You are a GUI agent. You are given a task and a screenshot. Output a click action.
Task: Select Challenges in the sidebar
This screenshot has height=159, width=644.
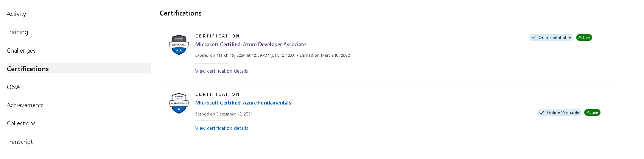pos(21,51)
